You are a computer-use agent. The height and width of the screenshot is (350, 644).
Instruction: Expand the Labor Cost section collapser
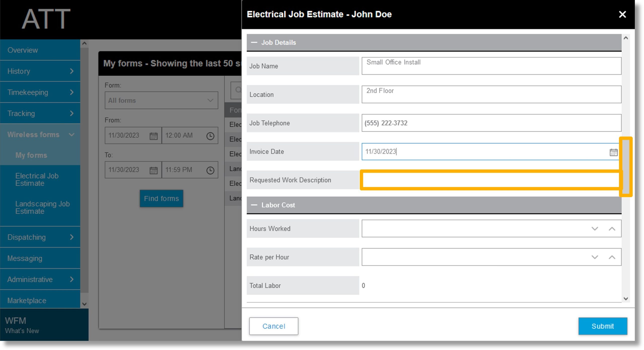pos(255,205)
